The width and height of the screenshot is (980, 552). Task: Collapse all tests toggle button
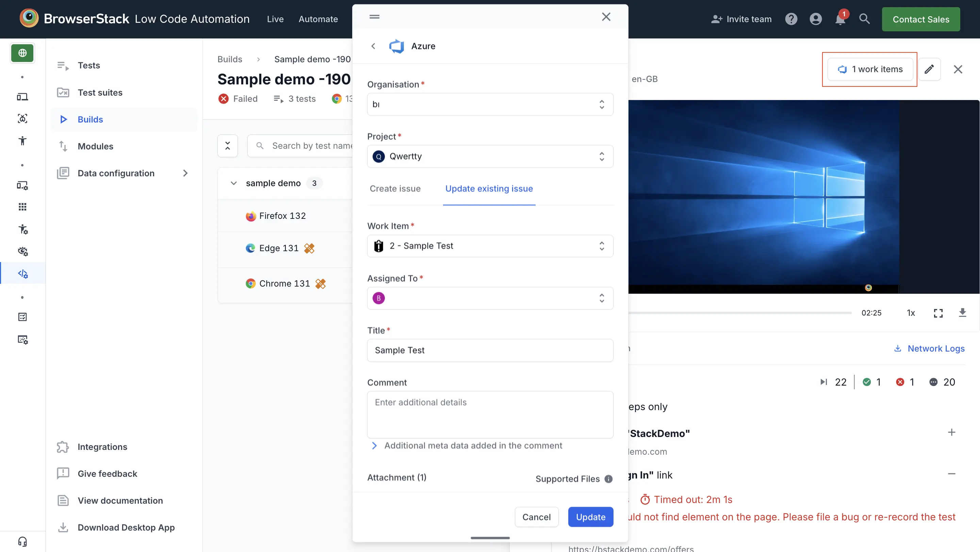click(x=228, y=146)
